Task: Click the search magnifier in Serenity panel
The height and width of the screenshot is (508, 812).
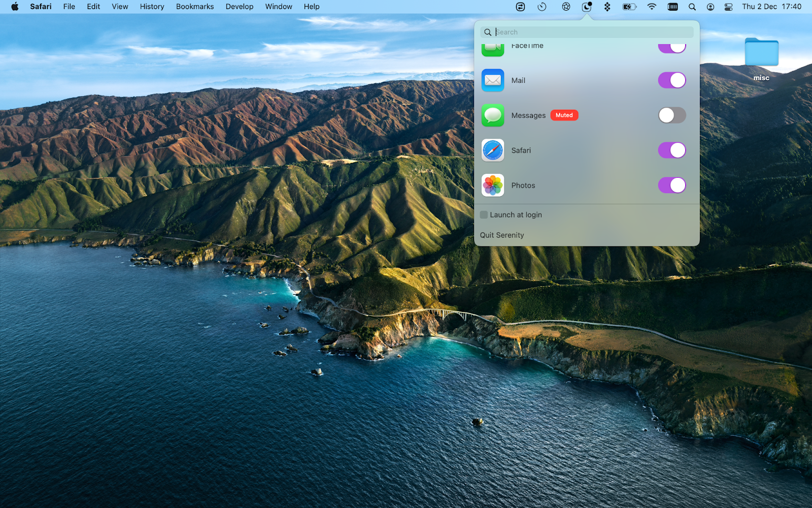Action: click(x=488, y=32)
